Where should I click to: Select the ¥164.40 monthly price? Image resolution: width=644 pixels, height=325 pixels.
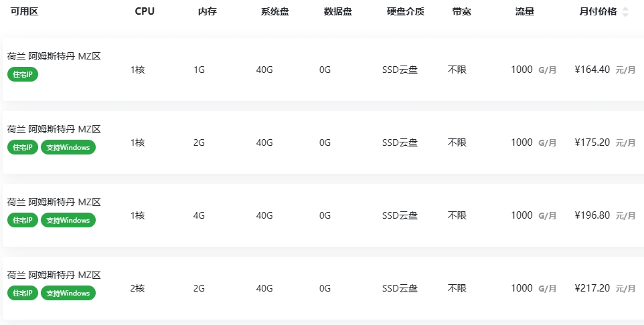pyautogui.click(x=592, y=70)
